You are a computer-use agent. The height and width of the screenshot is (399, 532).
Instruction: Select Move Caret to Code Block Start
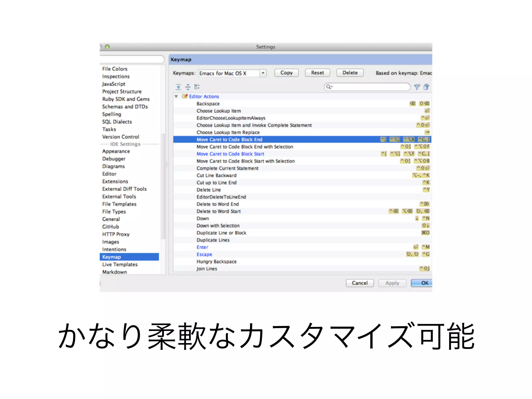[230, 154]
